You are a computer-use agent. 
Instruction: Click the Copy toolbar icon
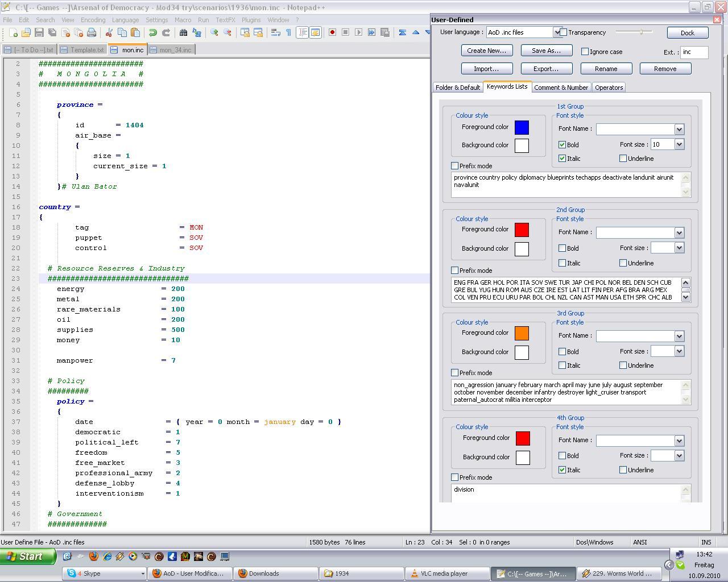pyautogui.click(x=122, y=33)
